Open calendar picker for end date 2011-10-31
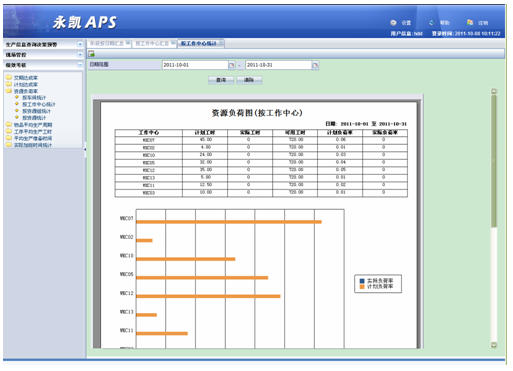This screenshot has height=371, width=513. [315, 65]
